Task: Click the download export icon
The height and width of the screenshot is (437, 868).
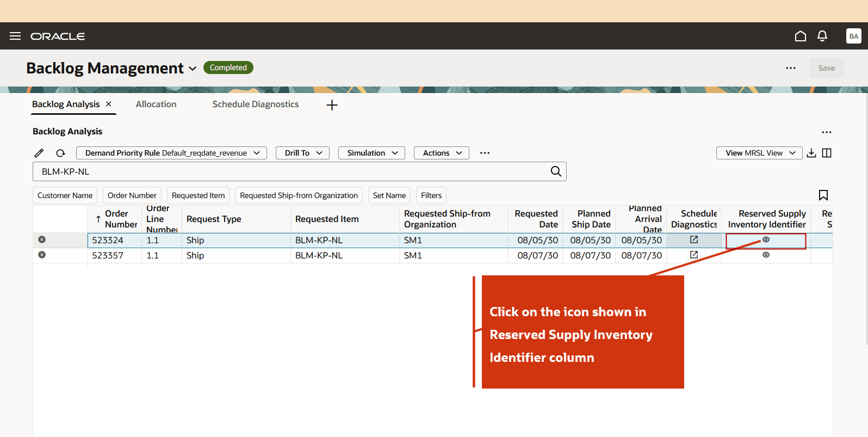Action: (x=811, y=153)
